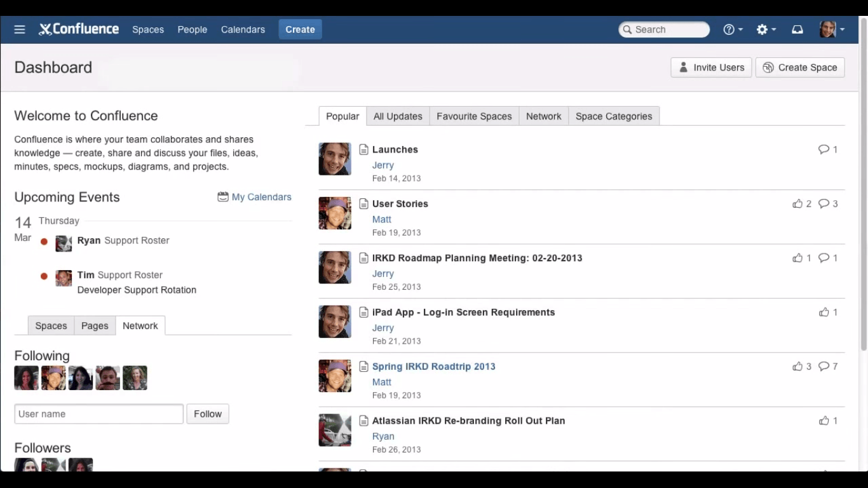Click the red dot next to Tim's event
868x488 pixels.
pyautogui.click(x=44, y=276)
